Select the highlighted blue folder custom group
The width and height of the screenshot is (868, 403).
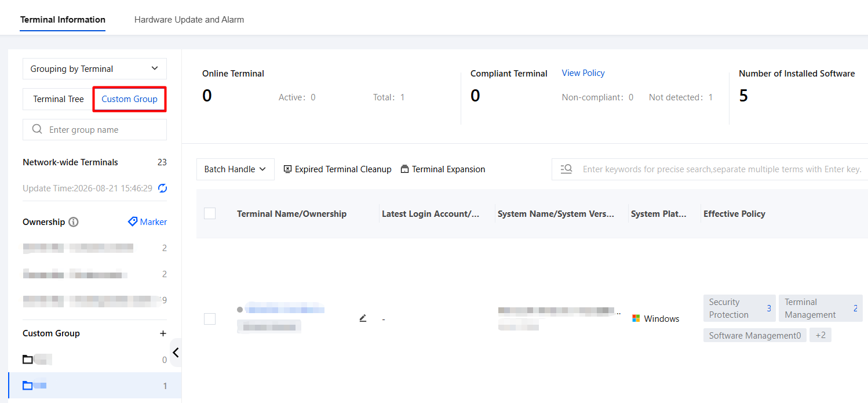click(94, 386)
